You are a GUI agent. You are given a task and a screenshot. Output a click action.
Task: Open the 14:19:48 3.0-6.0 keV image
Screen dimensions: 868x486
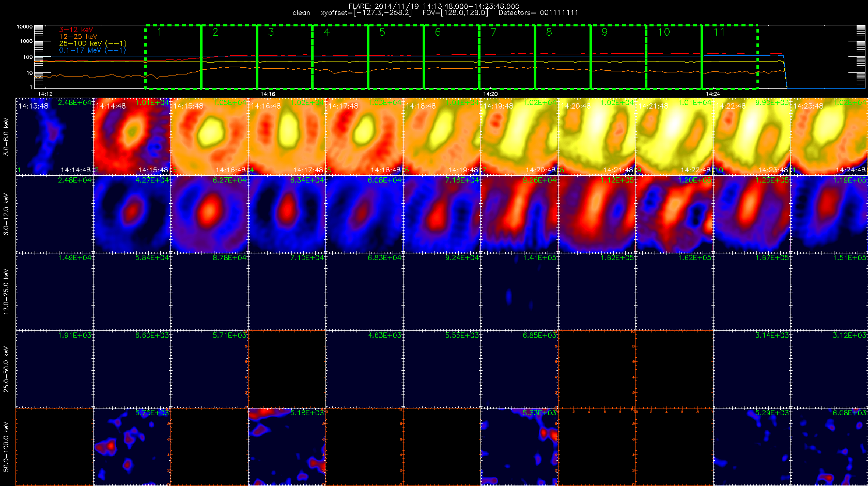pyautogui.click(x=520, y=136)
